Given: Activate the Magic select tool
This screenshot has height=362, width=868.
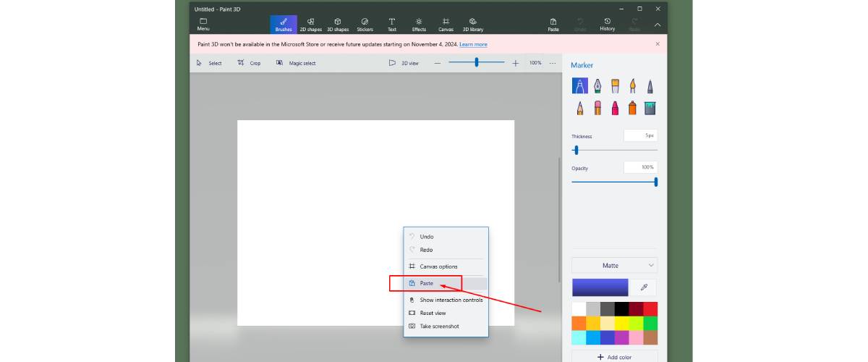Looking at the screenshot, I should pos(296,63).
